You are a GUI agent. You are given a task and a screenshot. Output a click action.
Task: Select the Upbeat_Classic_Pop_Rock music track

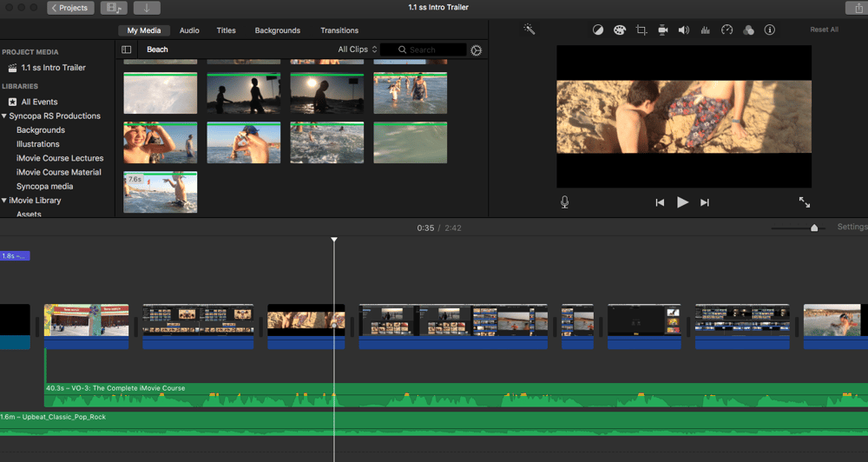click(x=434, y=424)
